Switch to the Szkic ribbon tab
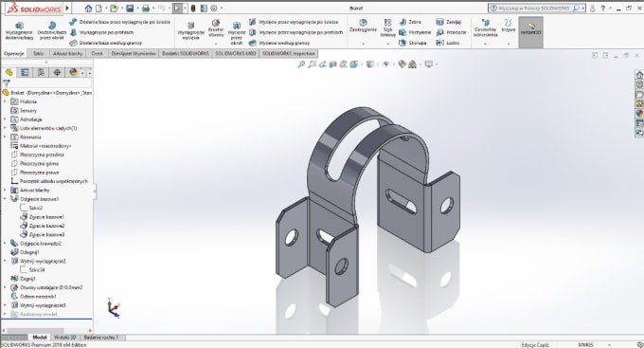This screenshot has height=348, width=644. point(38,53)
